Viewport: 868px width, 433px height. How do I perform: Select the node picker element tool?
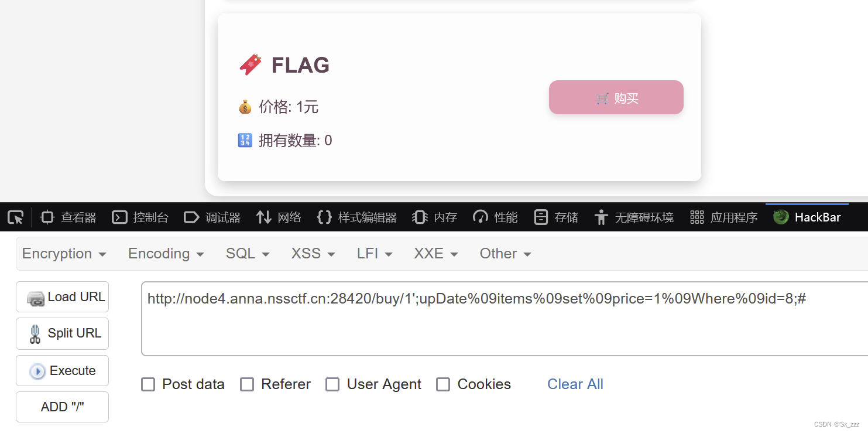click(15, 217)
